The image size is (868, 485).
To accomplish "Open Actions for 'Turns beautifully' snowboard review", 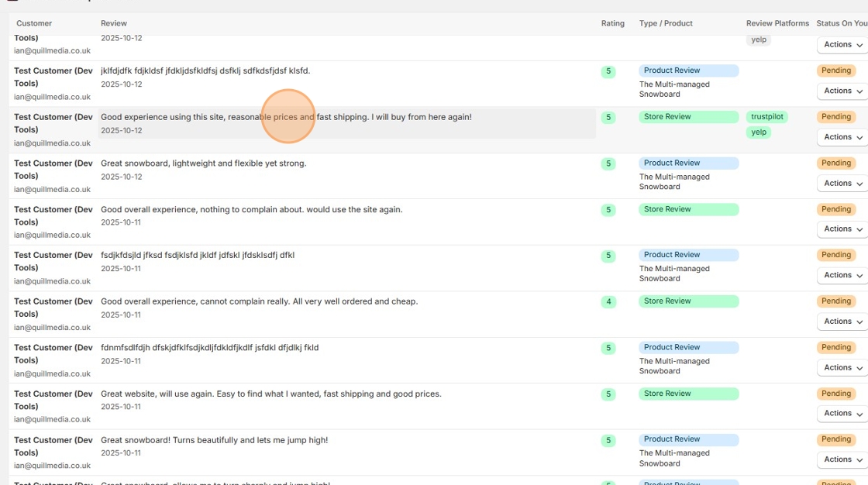I will (x=843, y=459).
